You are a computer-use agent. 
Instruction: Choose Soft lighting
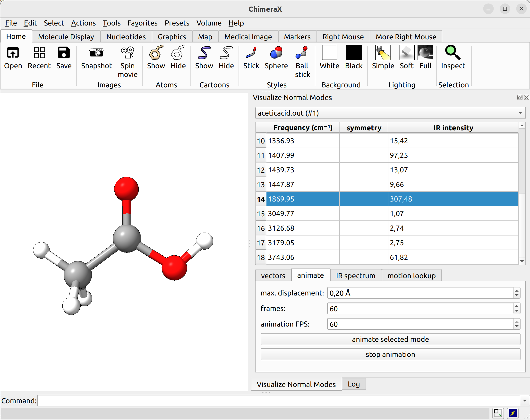[x=407, y=53]
